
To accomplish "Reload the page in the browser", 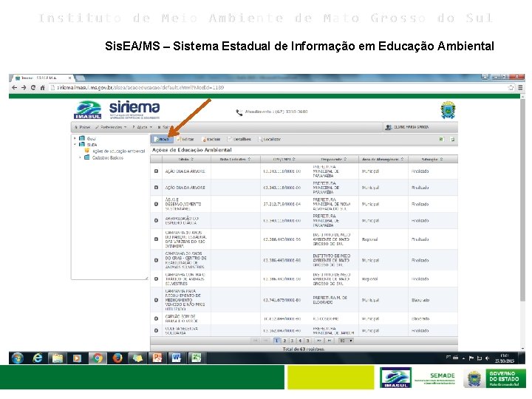I will [33, 87].
